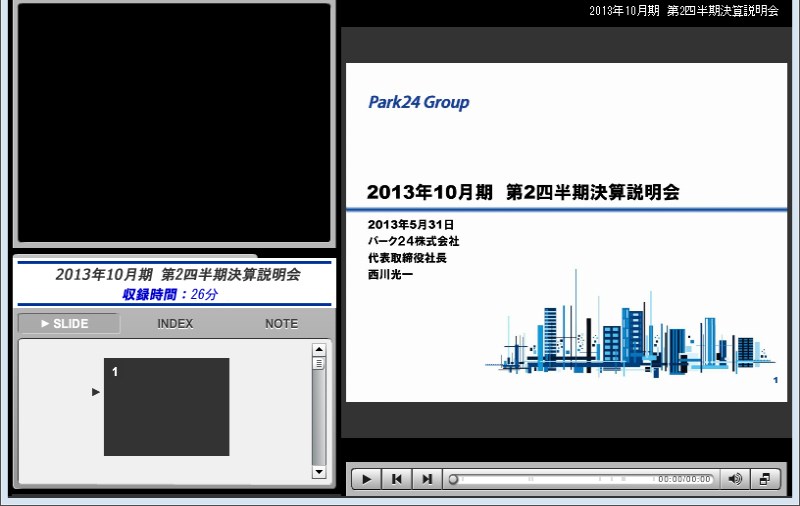Click the seek bar position handle
The image size is (800, 506).
(453, 479)
